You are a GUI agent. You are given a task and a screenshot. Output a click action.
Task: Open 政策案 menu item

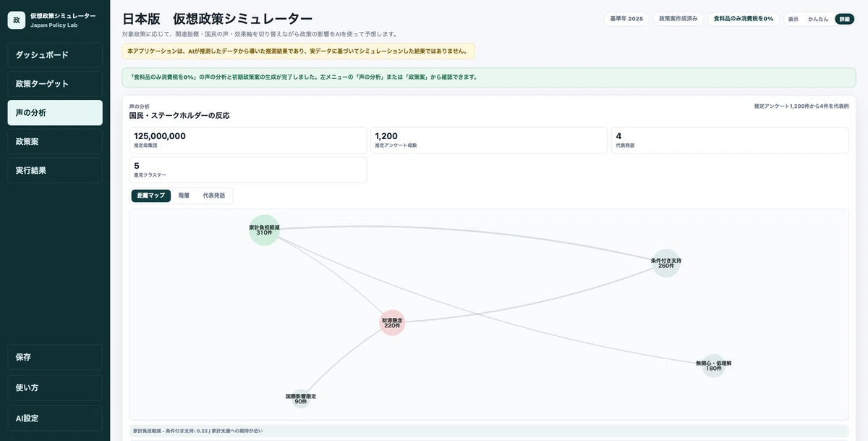click(55, 142)
